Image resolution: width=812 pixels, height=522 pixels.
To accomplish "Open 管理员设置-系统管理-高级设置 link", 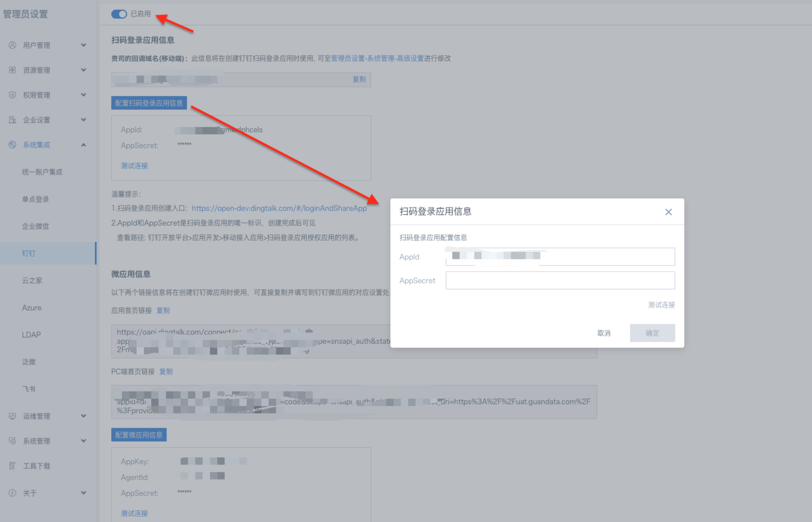I will coord(377,58).
